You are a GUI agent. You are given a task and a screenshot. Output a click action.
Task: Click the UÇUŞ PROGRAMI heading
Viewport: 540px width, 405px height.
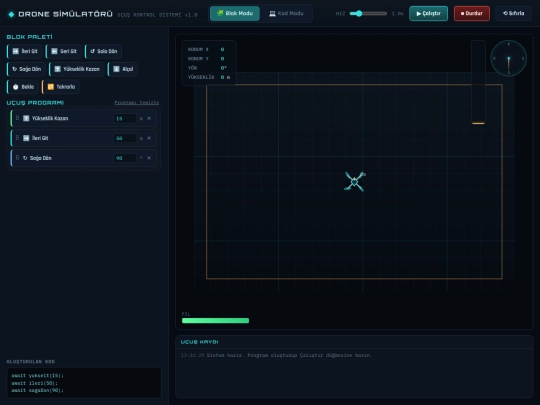tap(35, 103)
